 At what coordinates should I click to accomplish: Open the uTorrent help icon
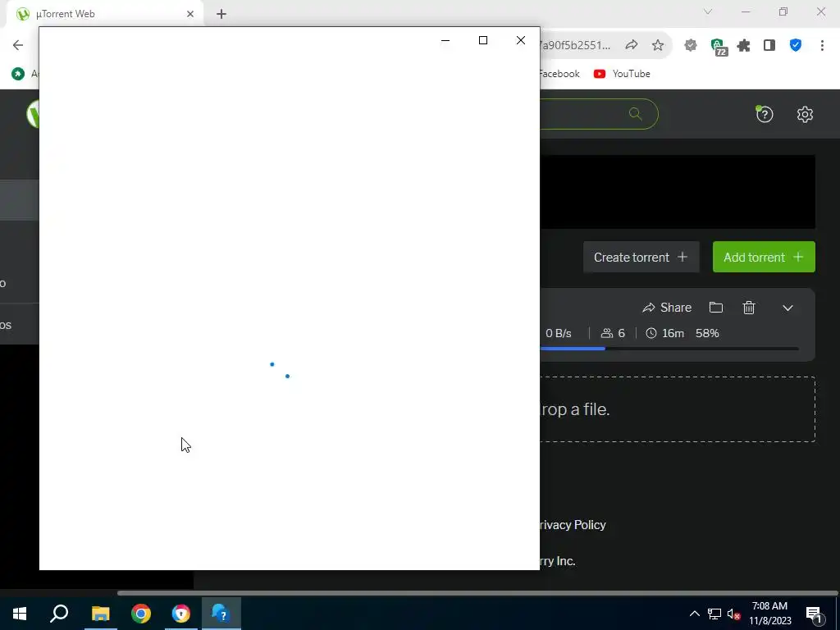[765, 114]
